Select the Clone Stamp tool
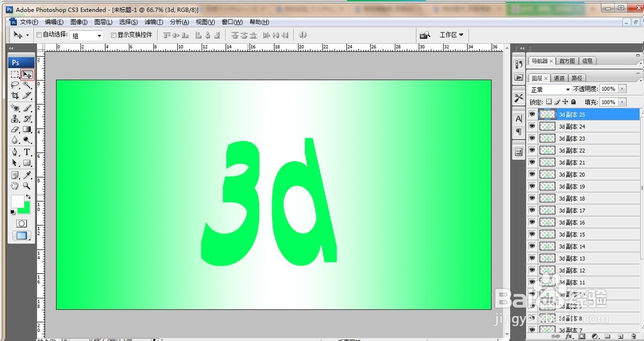This screenshot has width=644, height=341. click(15, 119)
